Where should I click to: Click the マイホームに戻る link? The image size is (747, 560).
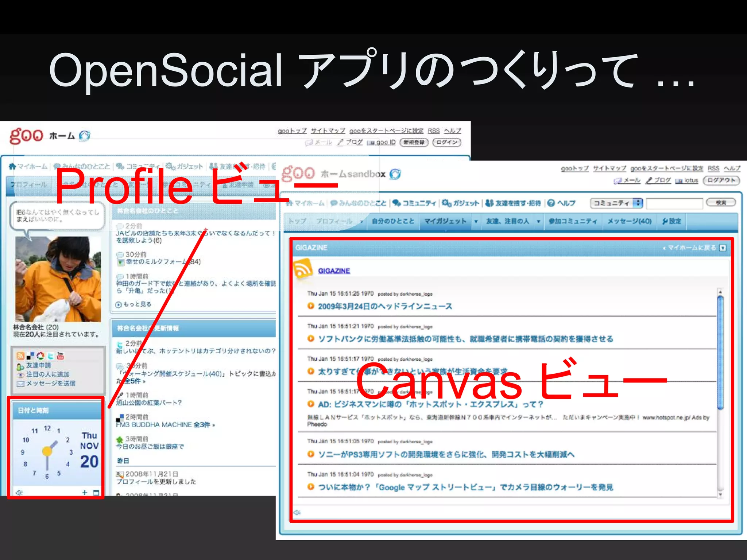coord(689,248)
